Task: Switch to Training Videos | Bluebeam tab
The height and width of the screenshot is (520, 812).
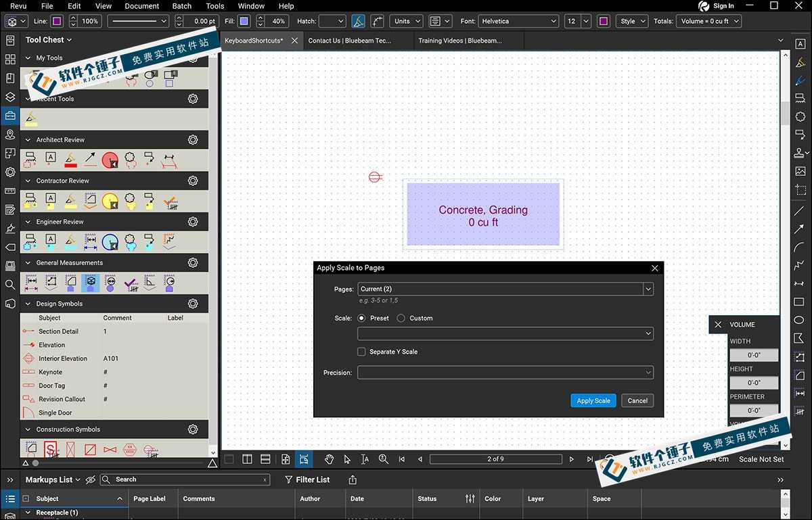Action: pos(460,41)
